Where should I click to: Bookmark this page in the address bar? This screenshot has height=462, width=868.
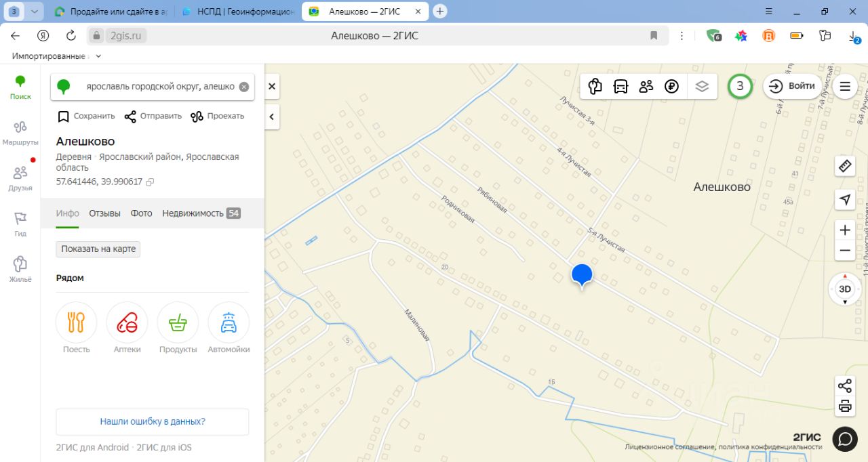coord(654,36)
